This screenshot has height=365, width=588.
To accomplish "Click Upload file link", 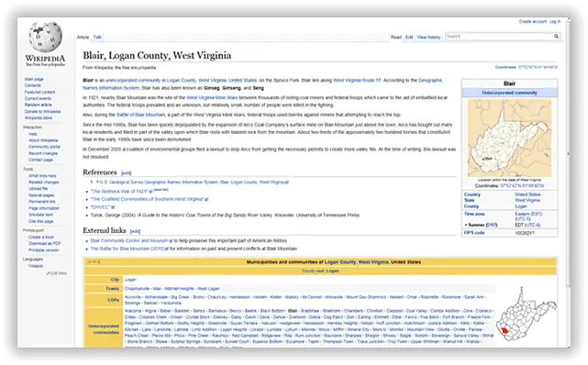I will click(x=39, y=189).
